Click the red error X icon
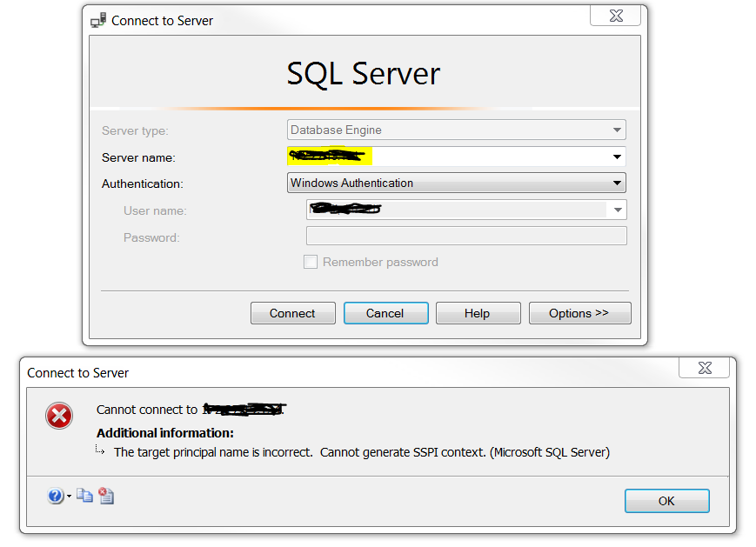The image size is (756, 547). pyautogui.click(x=59, y=416)
